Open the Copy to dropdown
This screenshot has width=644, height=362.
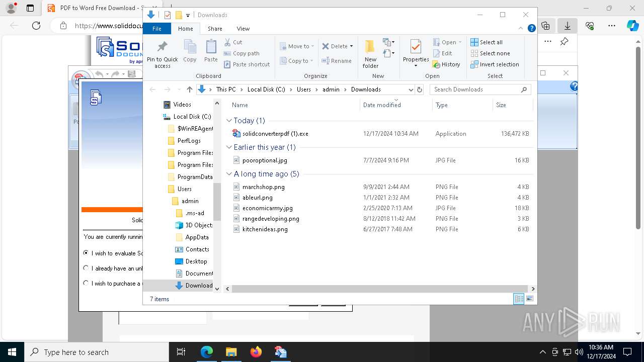(297, 61)
